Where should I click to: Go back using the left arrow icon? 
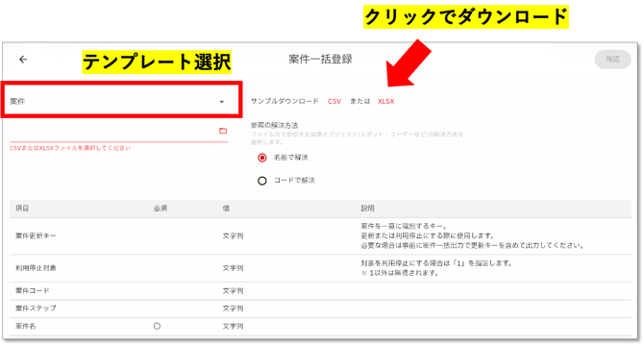[x=23, y=60]
